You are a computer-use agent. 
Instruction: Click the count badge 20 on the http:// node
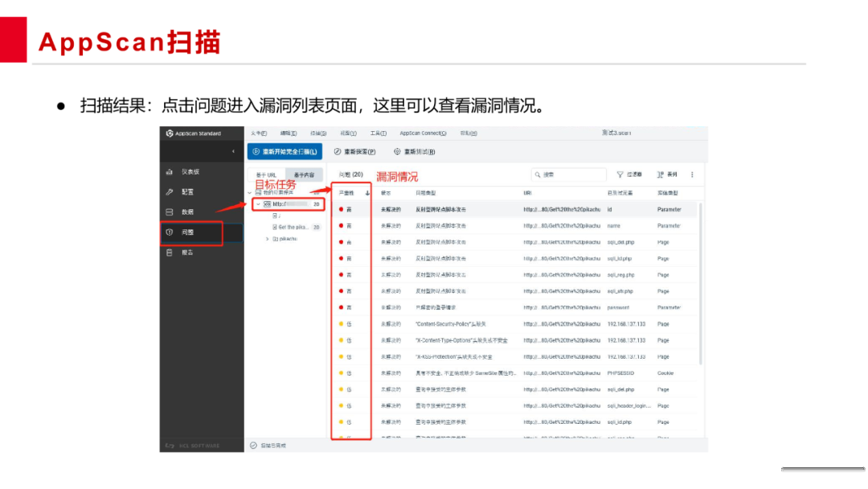[316, 204]
